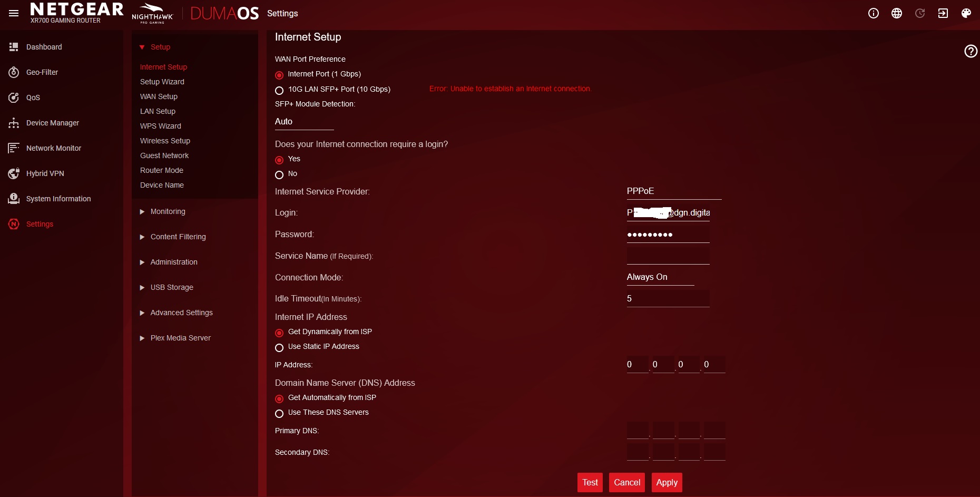Click the QoS sidebar icon

pyautogui.click(x=14, y=98)
